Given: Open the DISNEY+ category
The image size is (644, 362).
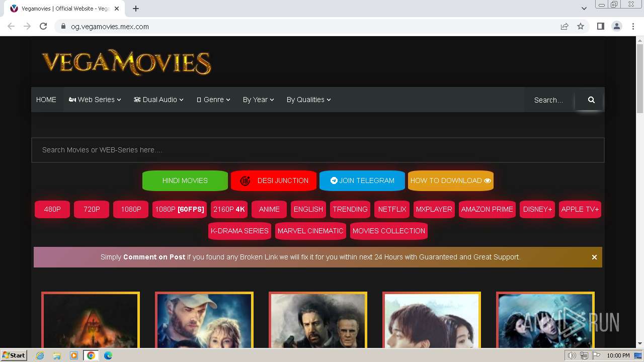Looking at the screenshot, I should 537,209.
